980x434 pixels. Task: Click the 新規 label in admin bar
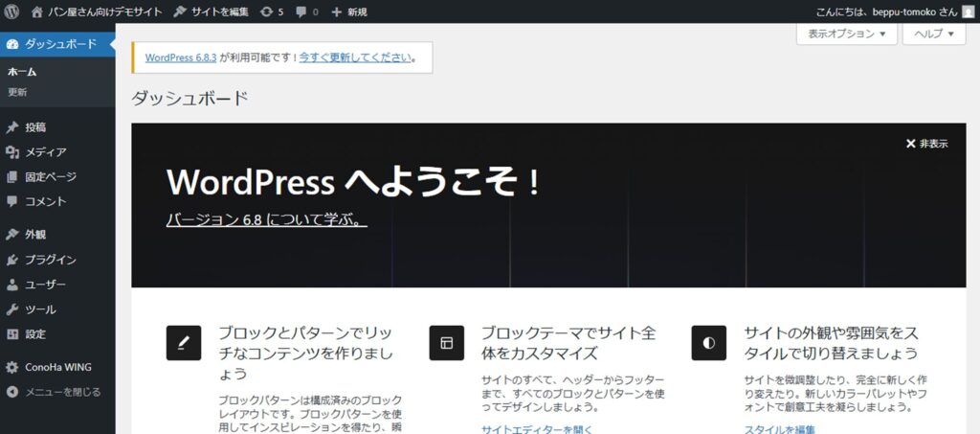358,11
